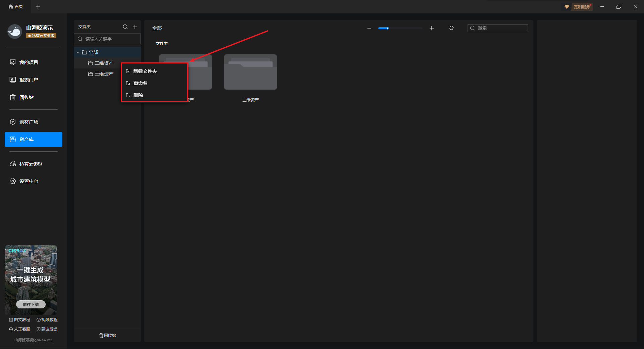Click the minus zoom-out icon

(x=369, y=28)
